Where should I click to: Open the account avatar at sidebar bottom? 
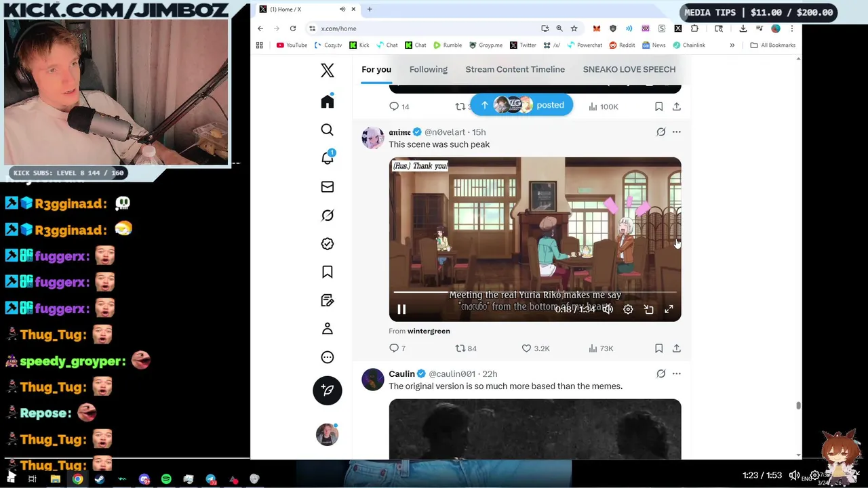click(327, 434)
